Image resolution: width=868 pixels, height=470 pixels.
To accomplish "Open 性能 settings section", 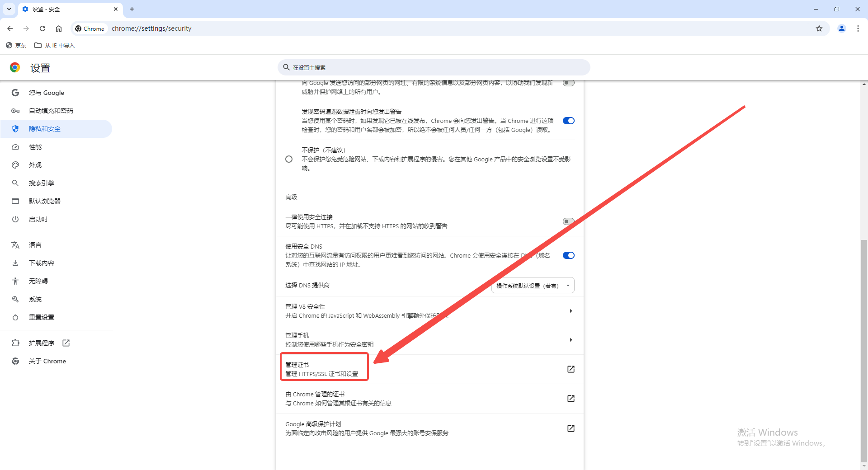I will click(57, 147).
